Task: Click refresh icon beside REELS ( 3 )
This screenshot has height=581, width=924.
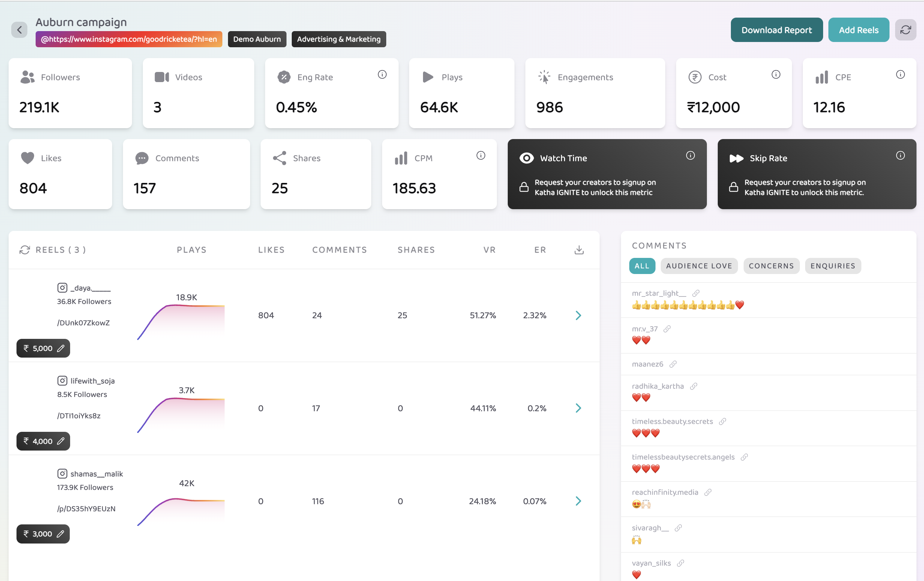Action: click(24, 250)
